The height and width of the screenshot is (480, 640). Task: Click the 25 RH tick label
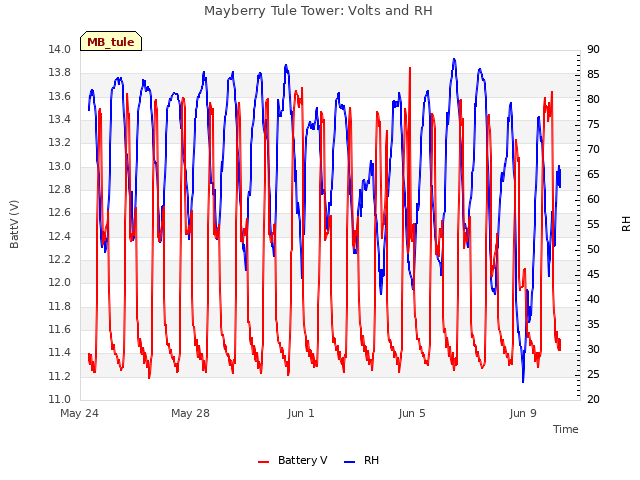click(x=593, y=374)
